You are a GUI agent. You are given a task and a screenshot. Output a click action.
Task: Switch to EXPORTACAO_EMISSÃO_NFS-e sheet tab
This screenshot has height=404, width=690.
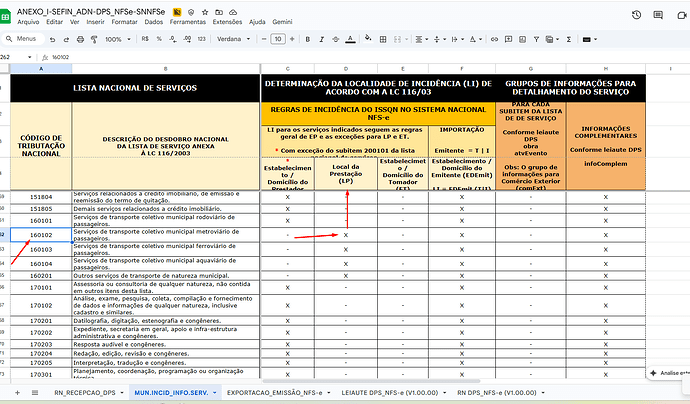pos(273,394)
